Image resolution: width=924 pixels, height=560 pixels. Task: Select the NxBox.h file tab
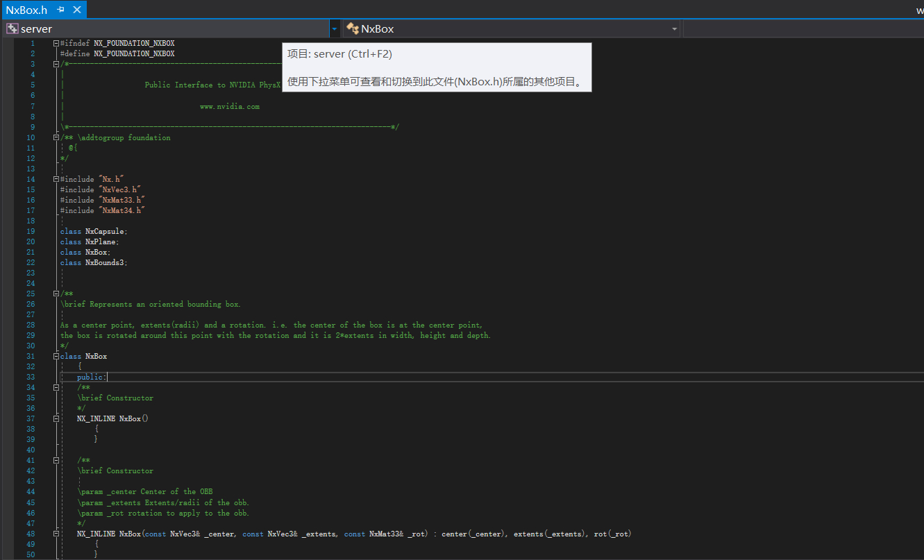(x=26, y=10)
